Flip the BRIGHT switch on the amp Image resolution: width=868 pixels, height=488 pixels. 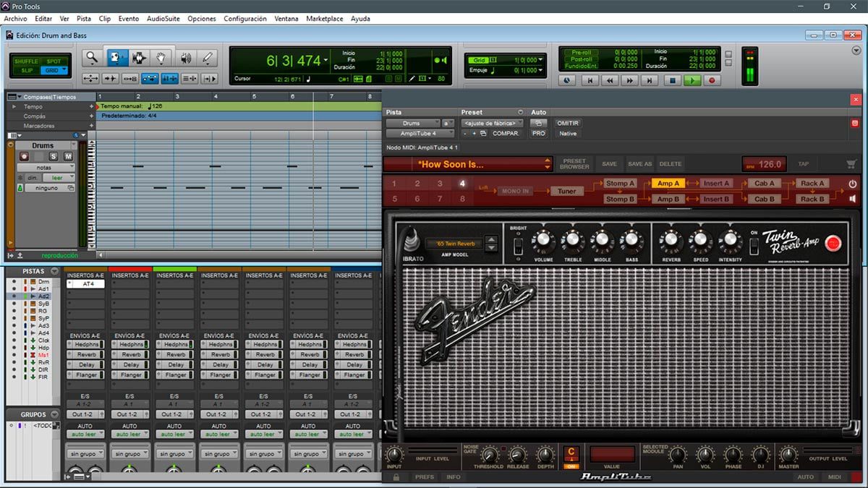point(518,247)
